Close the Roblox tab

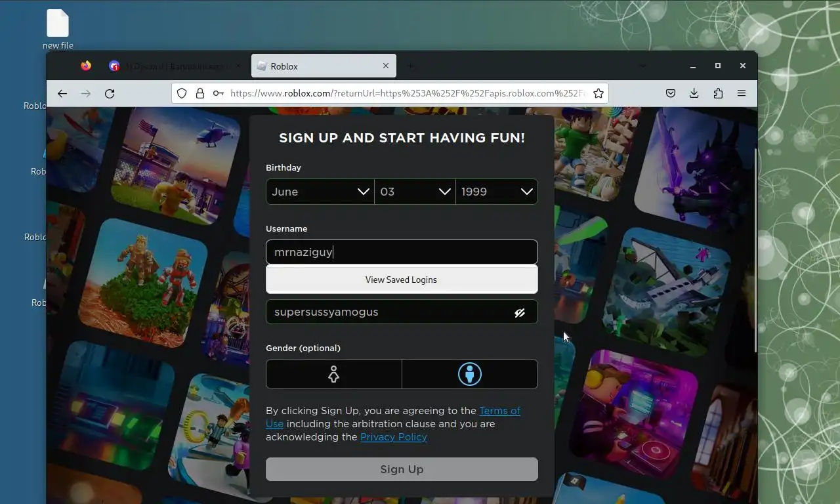386,66
